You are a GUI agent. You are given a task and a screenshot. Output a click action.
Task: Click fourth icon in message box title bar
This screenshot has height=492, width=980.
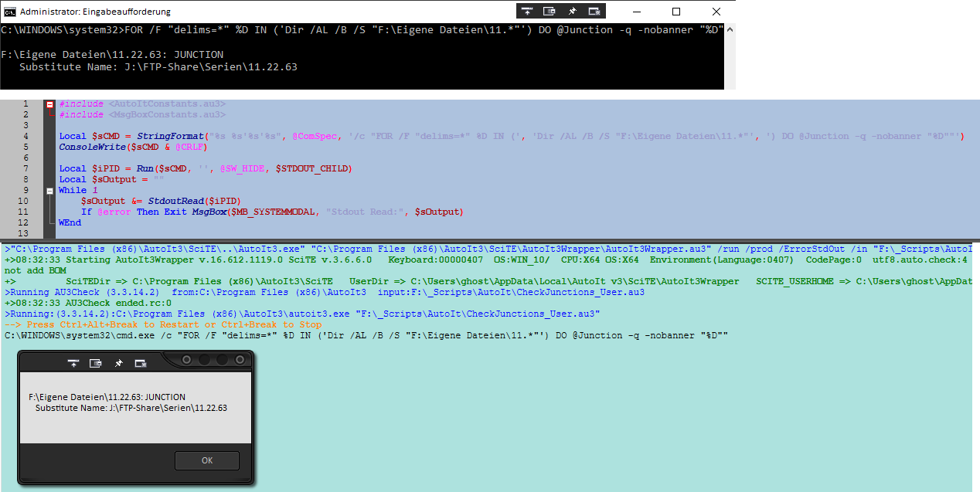tap(141, 362)
